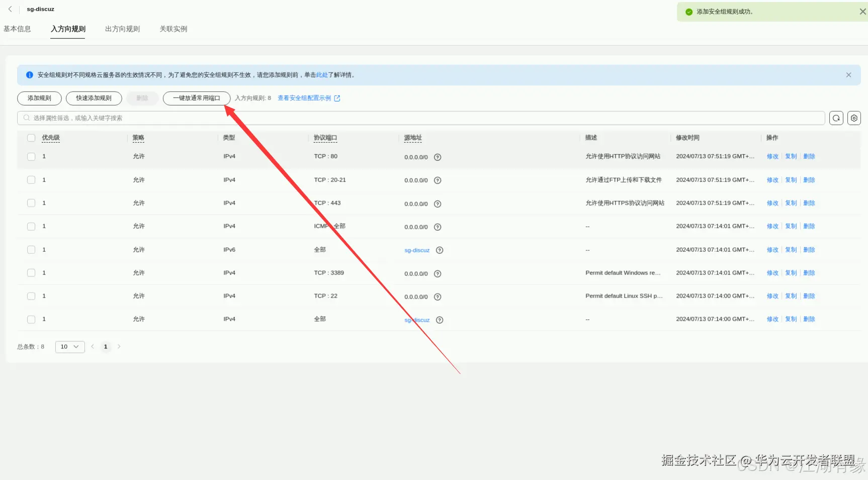The height and width of the screenshot is (480, 868).
Task: Click help icon for TCP : 22 source address
Action: pos(438,297)
